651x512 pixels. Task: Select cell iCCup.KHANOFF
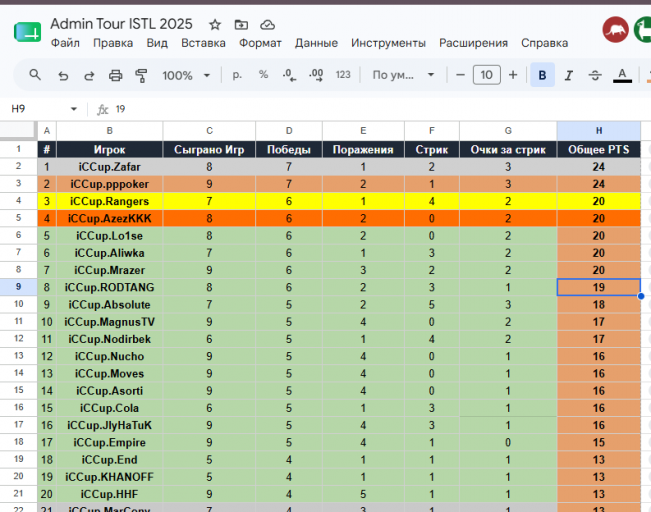[110, 477]
